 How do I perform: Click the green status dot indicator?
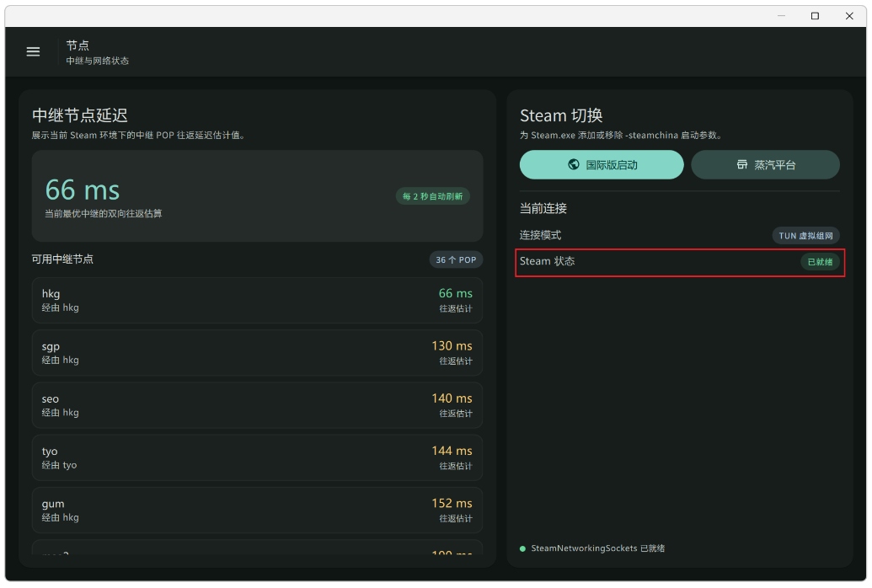[522, 549]
